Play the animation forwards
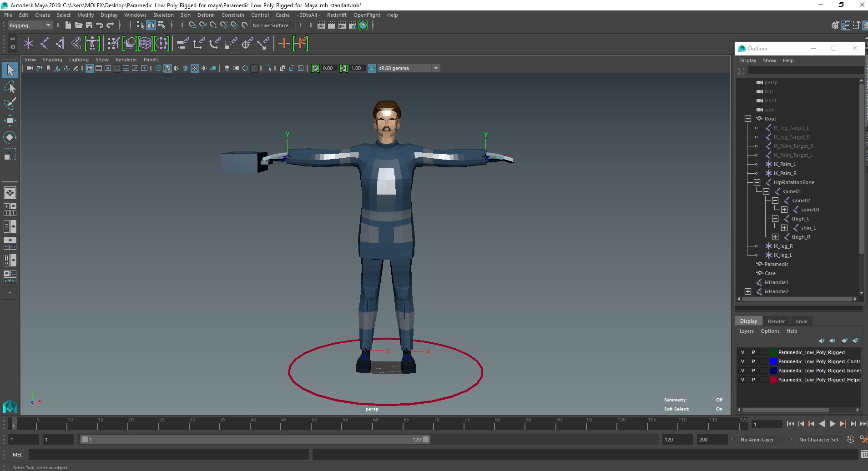868x471 pixels. 832,424
